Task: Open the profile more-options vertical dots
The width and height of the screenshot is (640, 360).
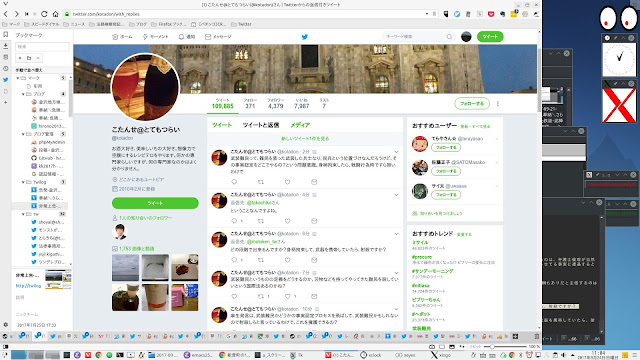Action: point(498,104)
